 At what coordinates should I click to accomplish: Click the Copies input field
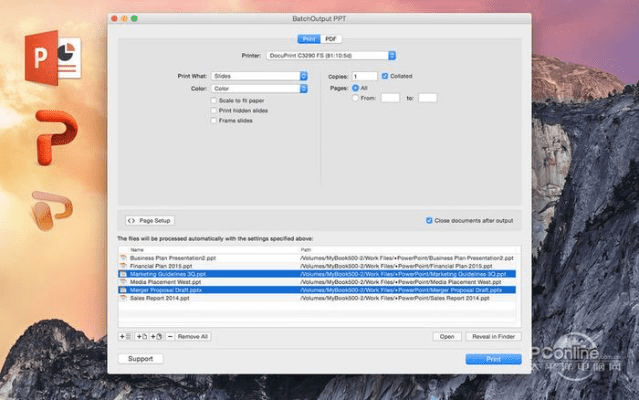(364, 76)
